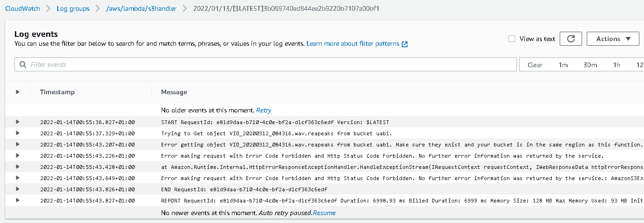The height and width of the screenshot is (223, 644).
Task: Click timestamp 2022-01-14T00:55:43.827+01:00
Action: point(88,201)
